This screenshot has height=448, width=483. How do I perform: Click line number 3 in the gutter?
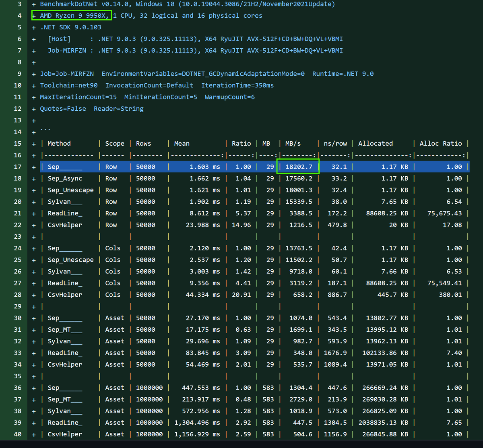click(20, 4)
